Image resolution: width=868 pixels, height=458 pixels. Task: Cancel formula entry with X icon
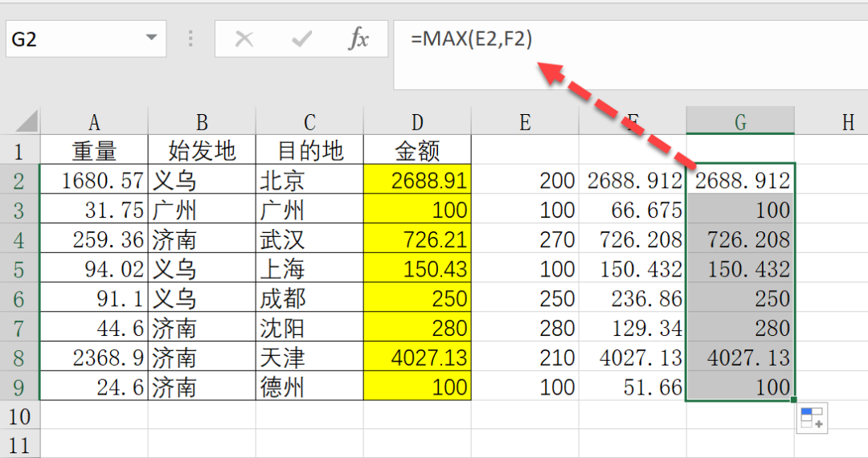tap(244, 39)
